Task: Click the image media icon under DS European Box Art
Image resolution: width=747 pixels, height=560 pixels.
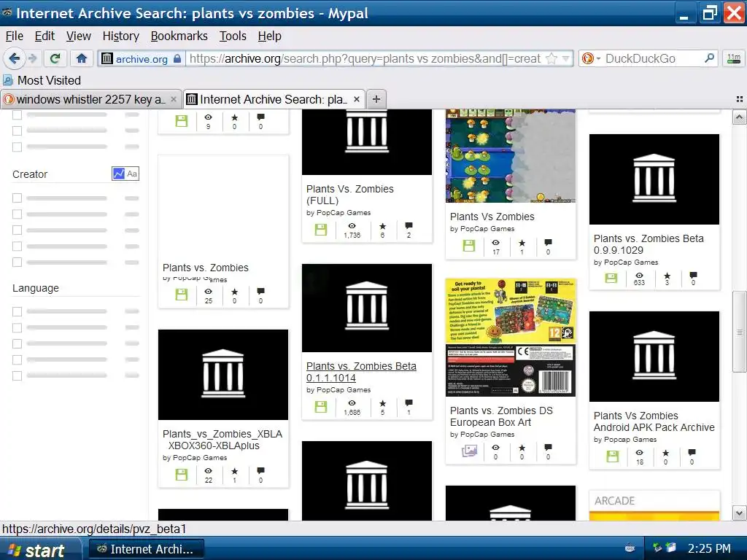Action: point(469,451)
